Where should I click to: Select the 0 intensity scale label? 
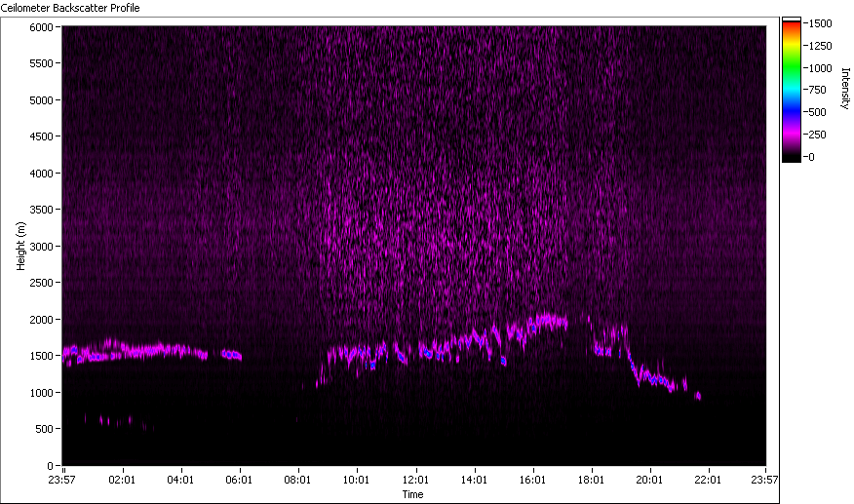(x=812, y=157)
